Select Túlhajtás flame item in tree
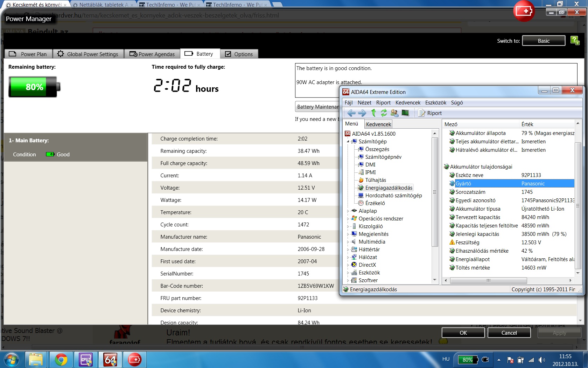The width and height of the screenshot is (588, 368). coord(372,180)
